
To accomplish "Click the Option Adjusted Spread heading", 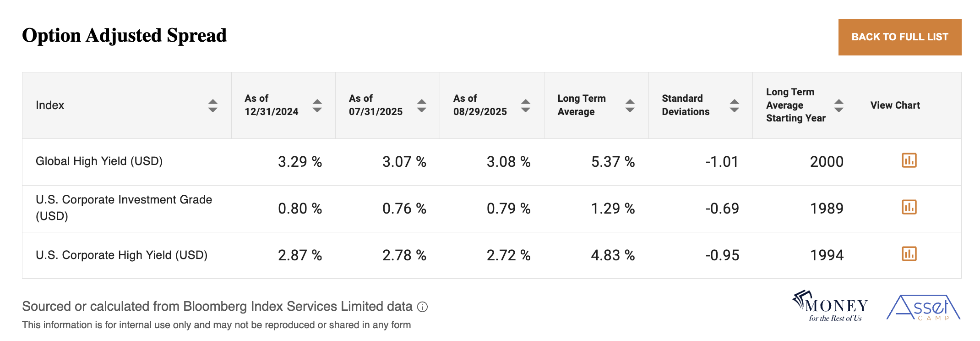I will (124, 36).
